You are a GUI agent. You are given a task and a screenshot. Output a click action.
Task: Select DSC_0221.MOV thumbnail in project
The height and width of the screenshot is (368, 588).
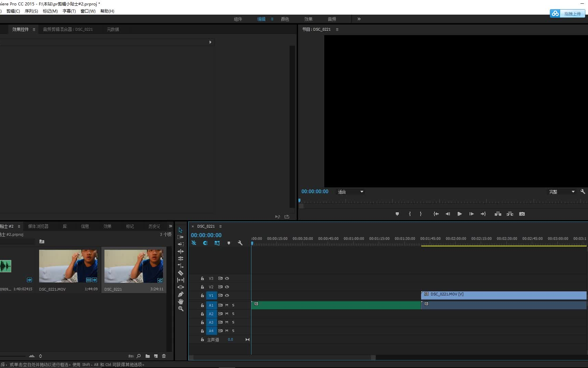pyautogui.click(x=68, y=266)
